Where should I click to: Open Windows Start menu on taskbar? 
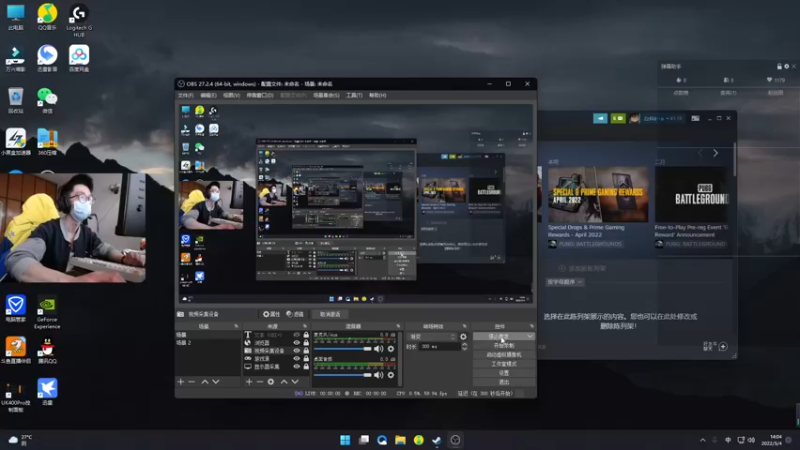[x=345, y=440]
